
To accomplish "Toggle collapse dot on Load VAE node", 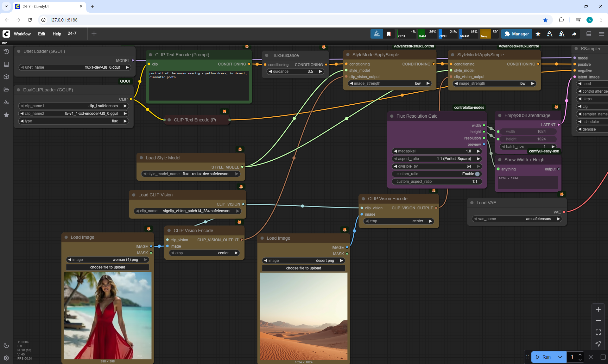I will click(472, 203).
